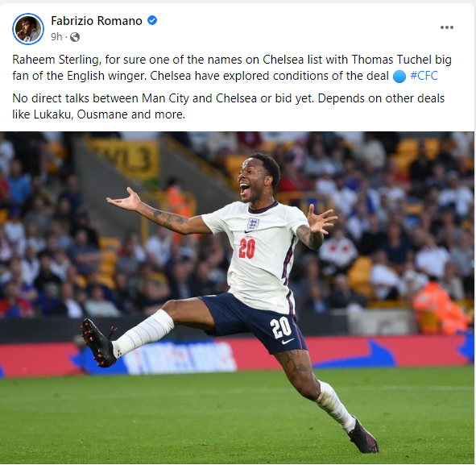Click the blue verified badge
The width and height of the screenshot is (476, 465).
coord(152,21)
